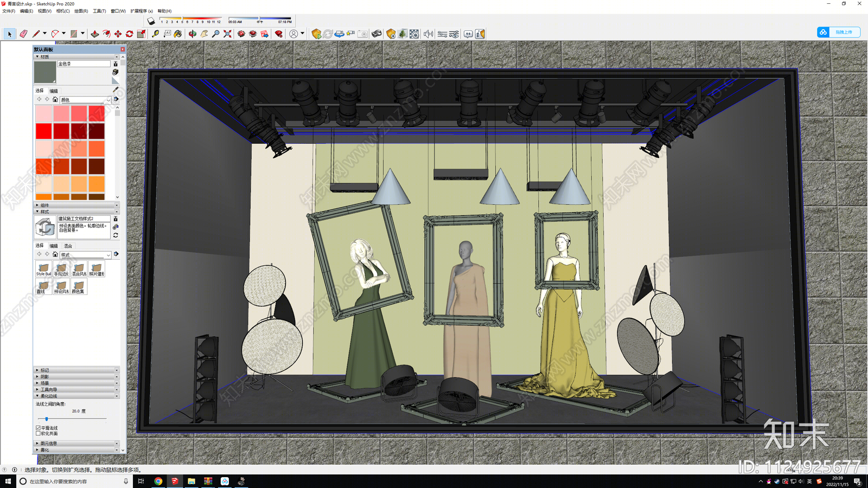Image resolution: width=868 pixels, height=488 pixels.
Task: Expand the 阴影 panel section
Action: pyautogui.click(x=76, y=376)
